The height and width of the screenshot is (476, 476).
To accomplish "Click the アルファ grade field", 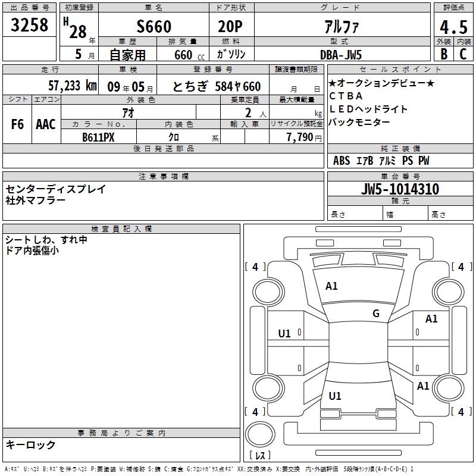I will 340,27.
